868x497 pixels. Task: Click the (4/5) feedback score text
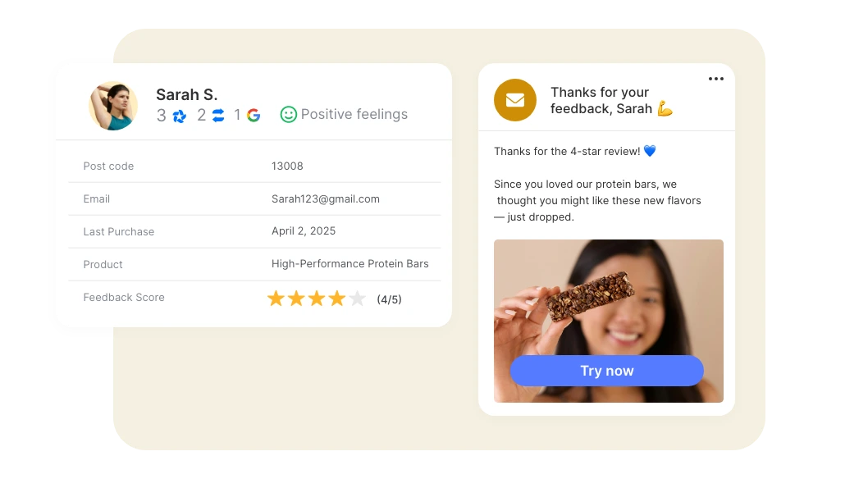389,299
